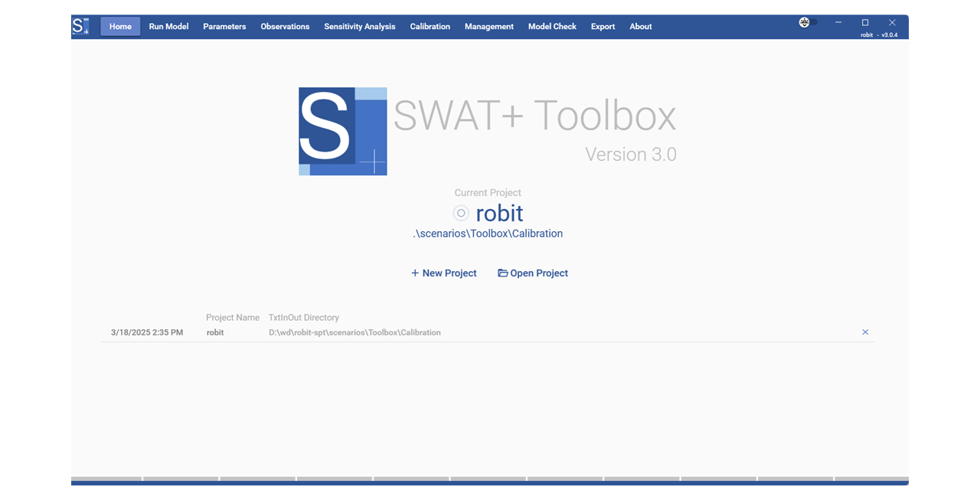Image resolution: width=980 pixels, height=500 pixels.
Task: Open the Parameters menu
Action: coord(224,27)
